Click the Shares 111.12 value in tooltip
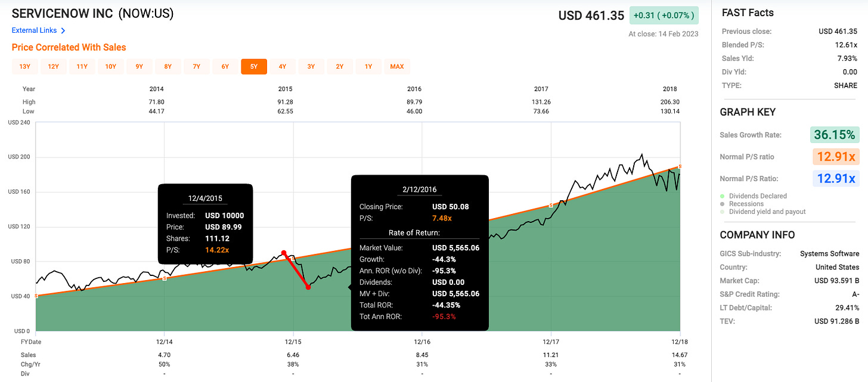This screenshot has height=382, width=868. (216, 238)
